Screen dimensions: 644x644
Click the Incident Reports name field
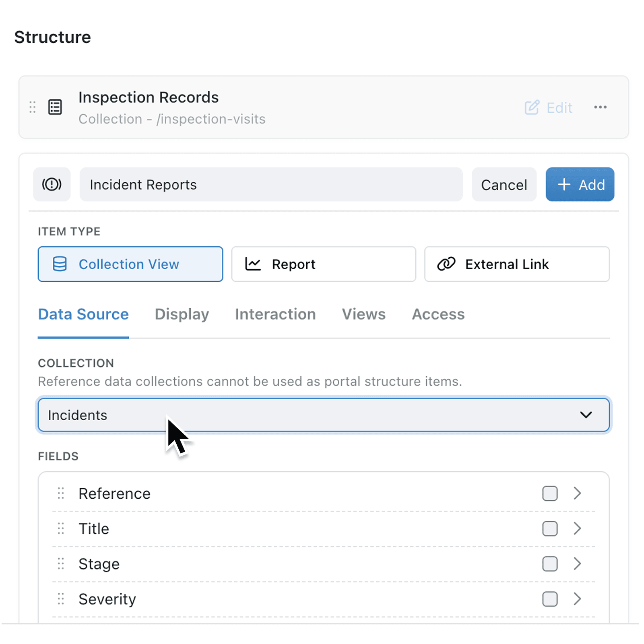(x=271, y=184)
